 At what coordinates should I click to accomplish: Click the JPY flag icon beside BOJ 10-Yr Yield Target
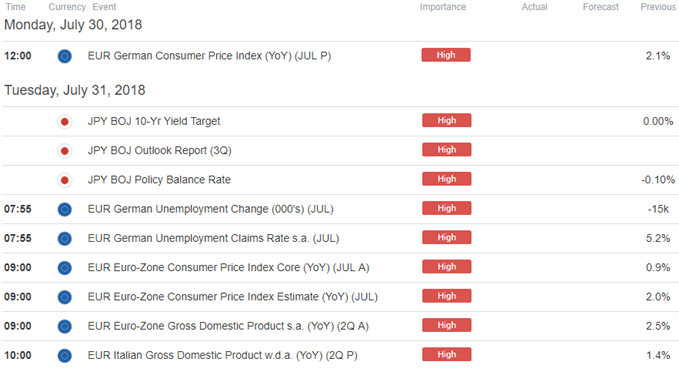[x=65, y=122]
